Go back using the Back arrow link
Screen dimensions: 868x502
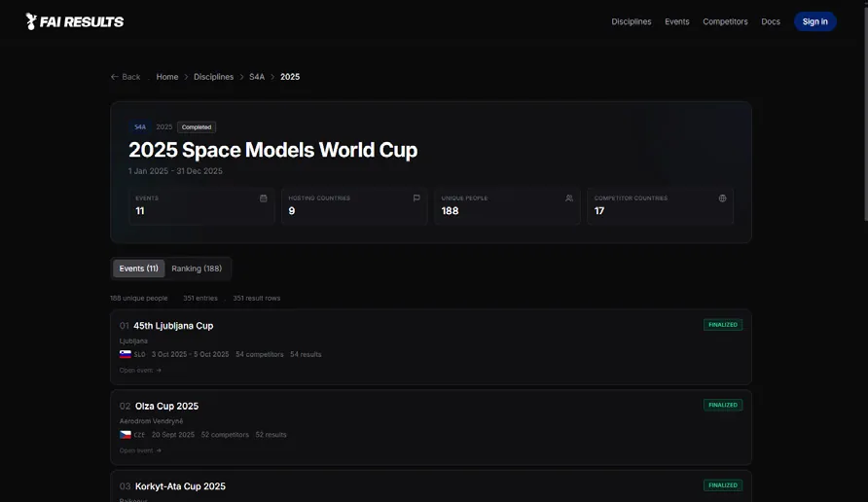click(126, 77)
